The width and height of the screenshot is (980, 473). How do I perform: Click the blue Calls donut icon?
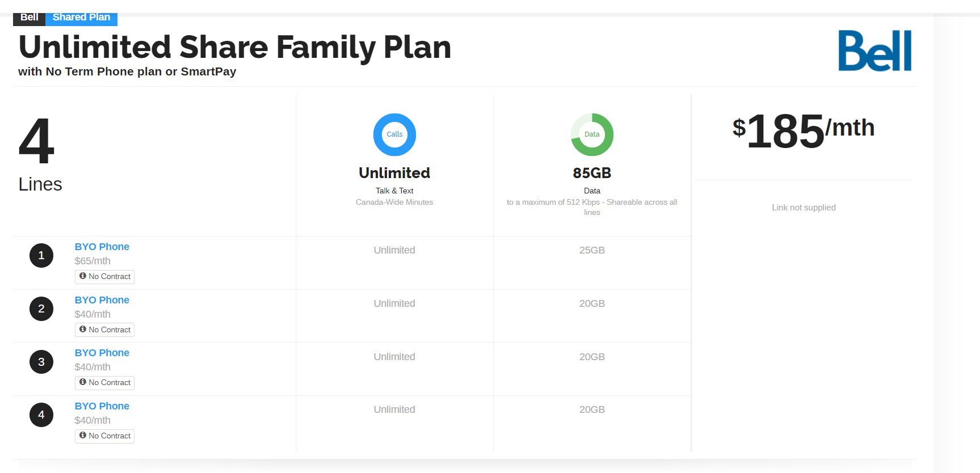tap(394, 134)
